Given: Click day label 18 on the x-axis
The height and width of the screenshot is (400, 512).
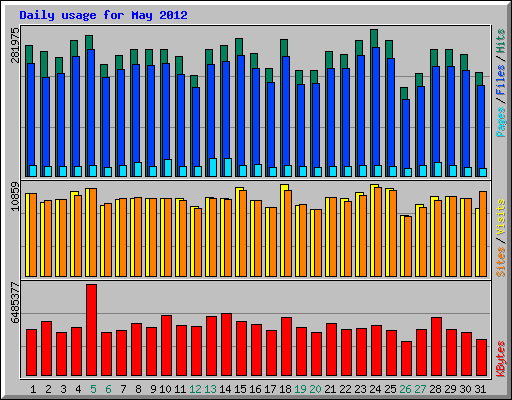Looking at the screenshot, I should tap(285, 389).
